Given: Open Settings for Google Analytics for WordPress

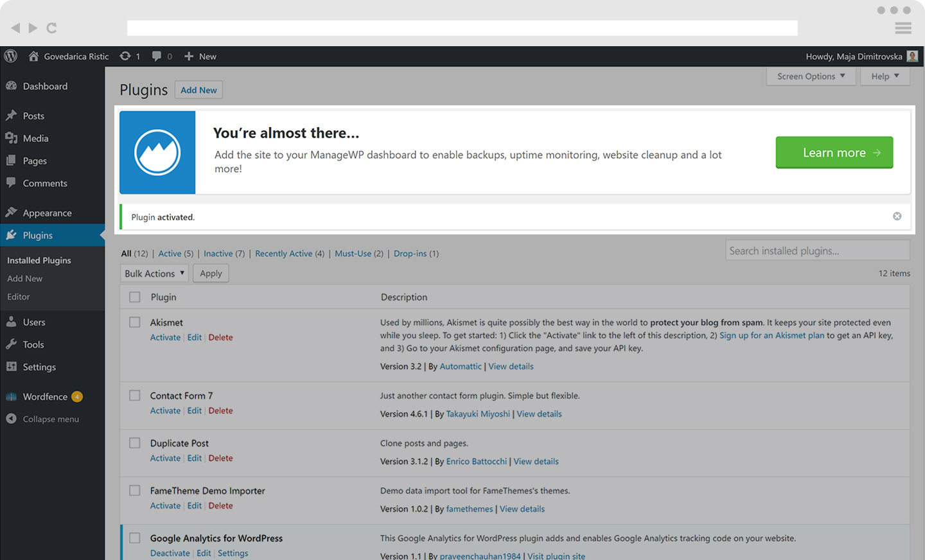Looking at the screenshot, I should click(233, 553).
